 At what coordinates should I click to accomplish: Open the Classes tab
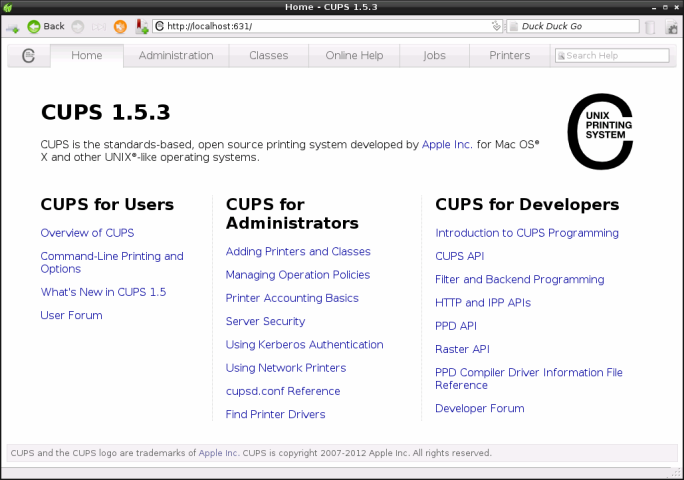click(x=269, y=55)
